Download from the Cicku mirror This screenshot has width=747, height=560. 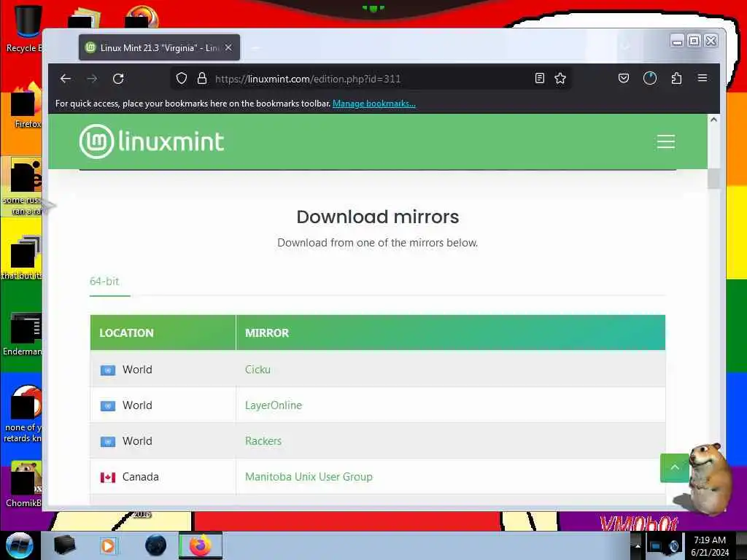point(258,370)
